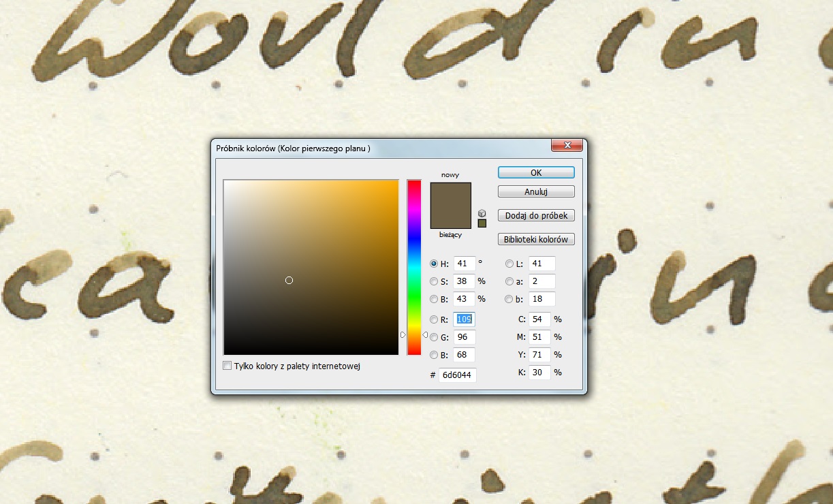Click the K black percentage field
This screenshot has height=504, width=833.
(x=539, y=373)
